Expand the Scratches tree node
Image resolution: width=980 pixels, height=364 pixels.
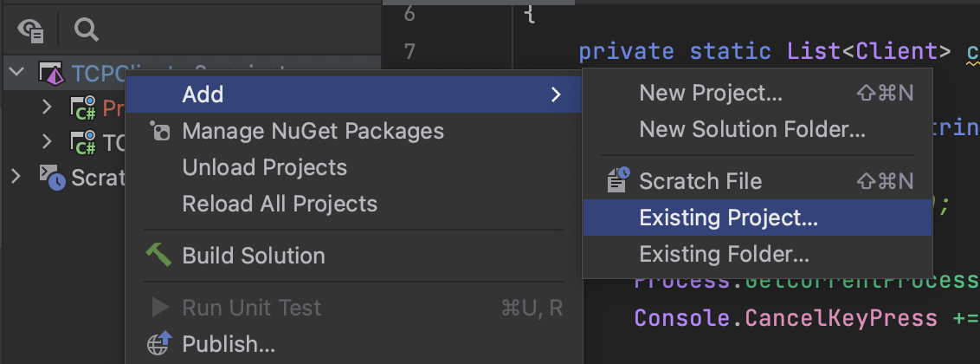click(x=16, y=177)
